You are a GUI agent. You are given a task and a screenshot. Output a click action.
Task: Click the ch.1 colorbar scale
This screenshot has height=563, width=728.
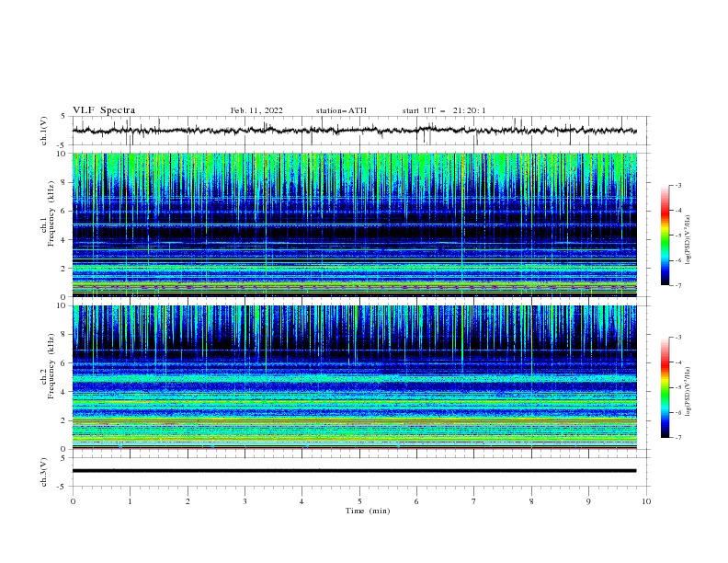tap(665, 236)
